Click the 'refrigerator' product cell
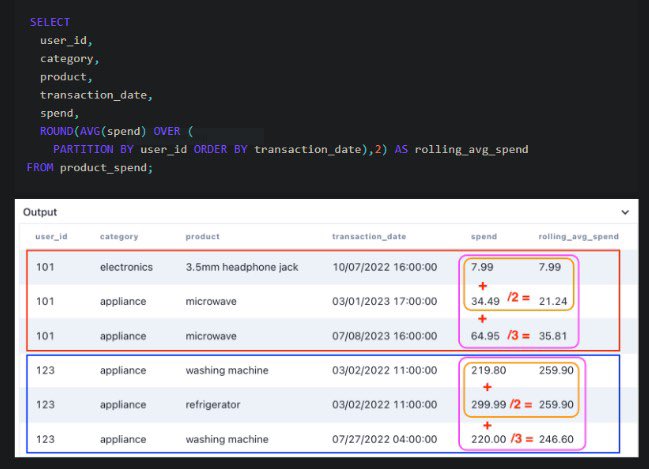 [x=213, y=404]
